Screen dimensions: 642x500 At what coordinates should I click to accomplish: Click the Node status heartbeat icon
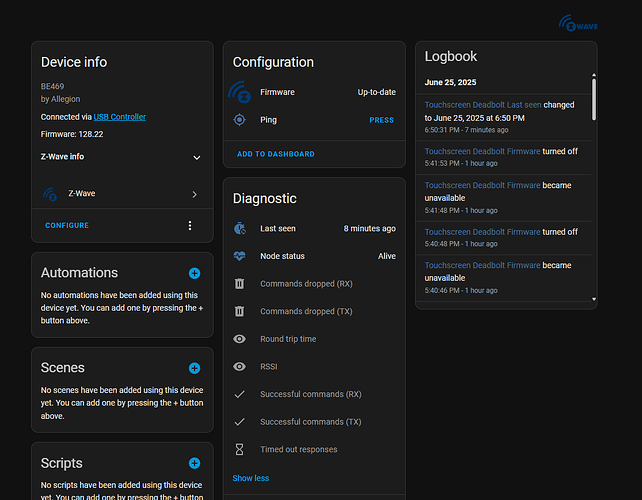240,256
